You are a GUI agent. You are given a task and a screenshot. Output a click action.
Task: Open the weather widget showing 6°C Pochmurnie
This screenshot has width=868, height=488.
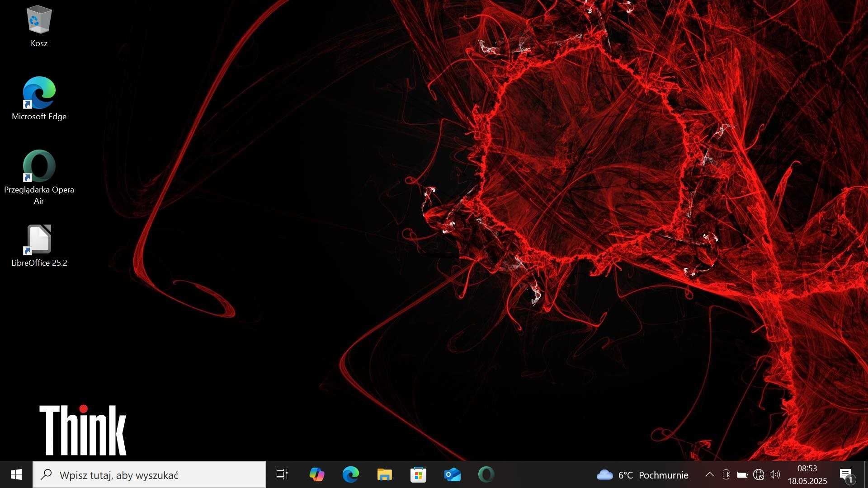click(x=642, y=475)
